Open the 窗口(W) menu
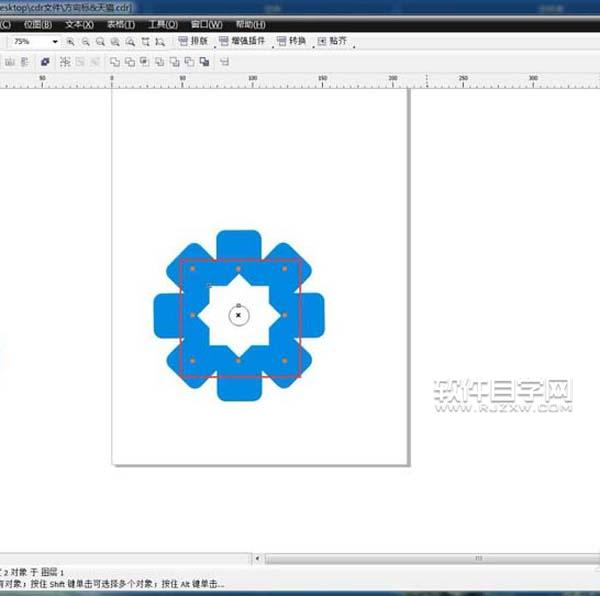The width and height of the screenshot is (600, 596). (206, 23)
